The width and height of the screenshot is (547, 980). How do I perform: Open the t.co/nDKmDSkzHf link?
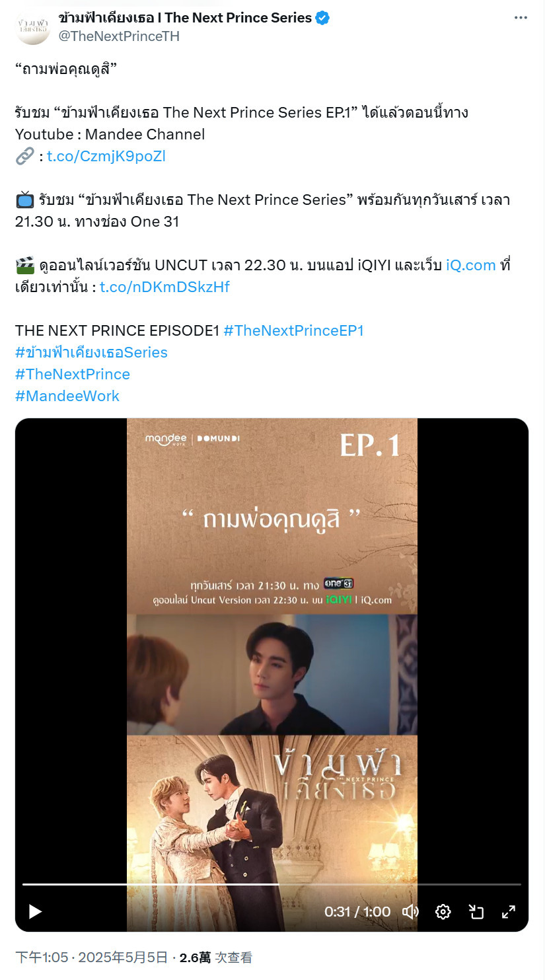pyautogui.click(x=164, y=287)
